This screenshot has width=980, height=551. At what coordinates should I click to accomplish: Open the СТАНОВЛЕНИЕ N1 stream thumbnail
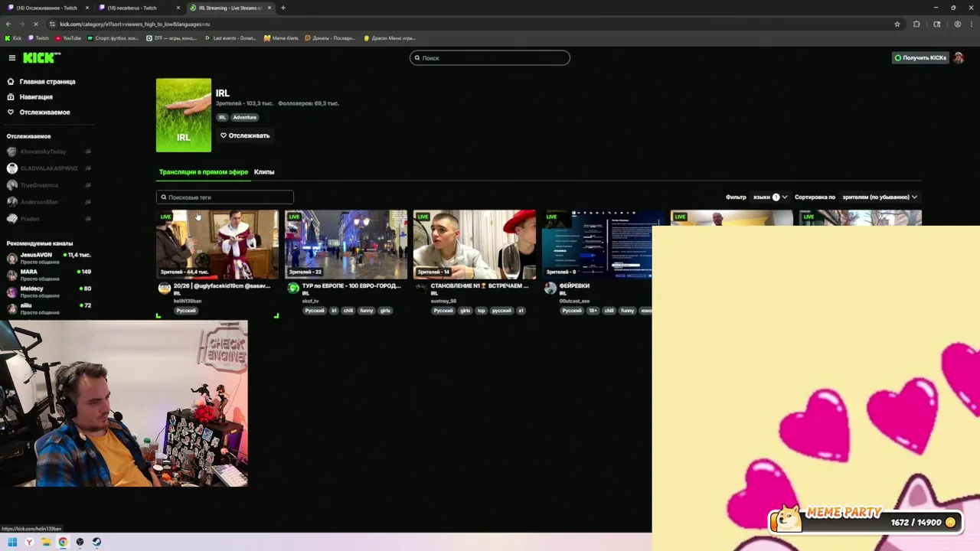pos(475,244)
